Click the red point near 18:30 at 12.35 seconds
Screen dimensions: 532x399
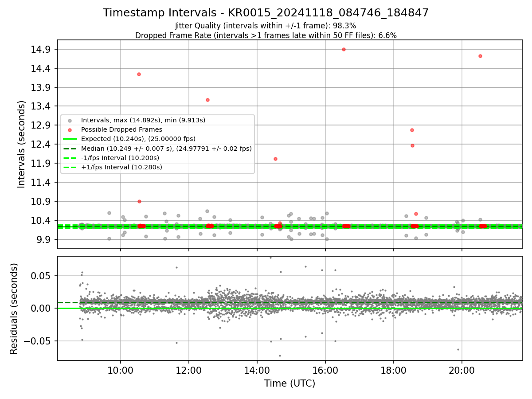412,145
